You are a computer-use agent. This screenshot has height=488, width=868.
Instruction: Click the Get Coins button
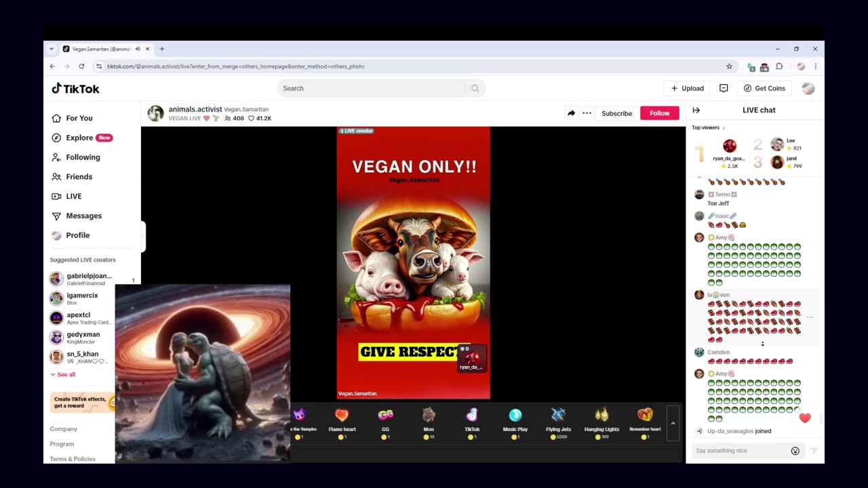pos(764,88)
